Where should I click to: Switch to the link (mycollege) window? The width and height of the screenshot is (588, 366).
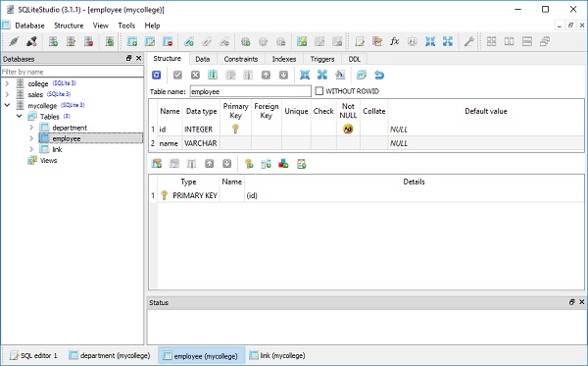coord(277,355)
